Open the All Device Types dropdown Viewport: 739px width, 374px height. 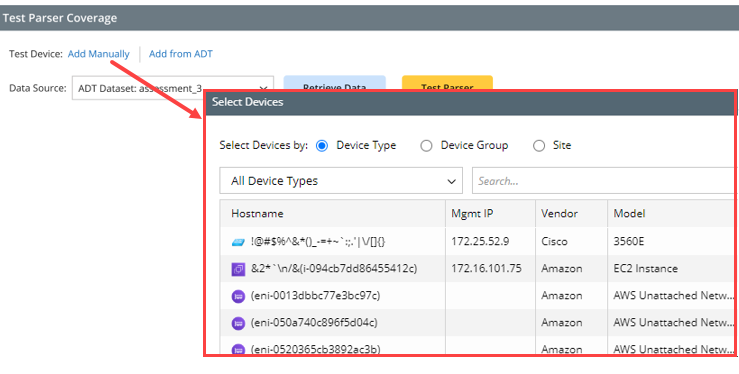341,181
